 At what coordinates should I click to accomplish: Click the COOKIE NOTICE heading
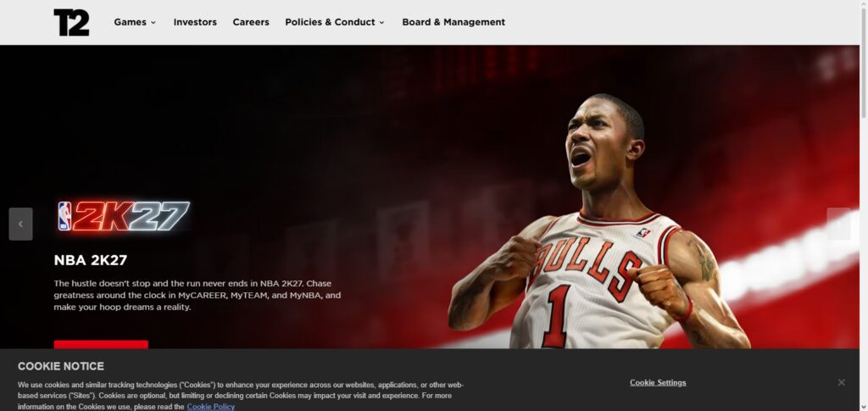coord(61,366)
